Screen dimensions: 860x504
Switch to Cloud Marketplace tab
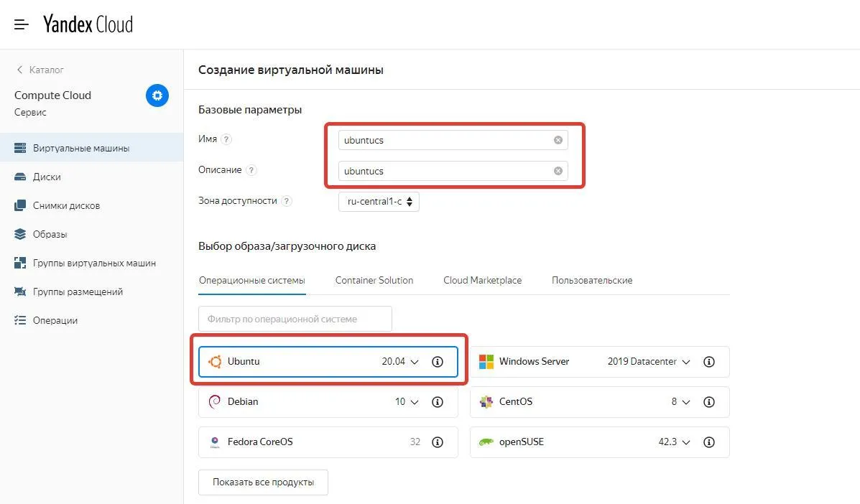(482, 280)
